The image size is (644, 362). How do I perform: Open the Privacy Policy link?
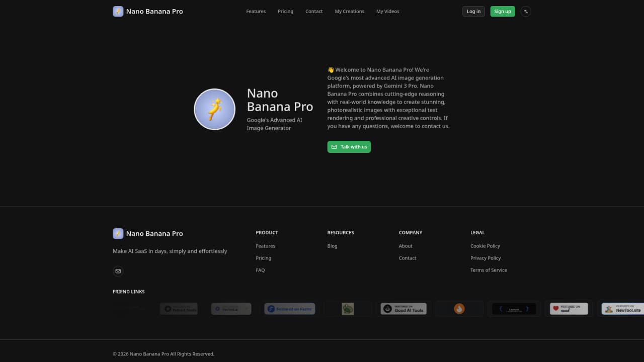(486, 258)
